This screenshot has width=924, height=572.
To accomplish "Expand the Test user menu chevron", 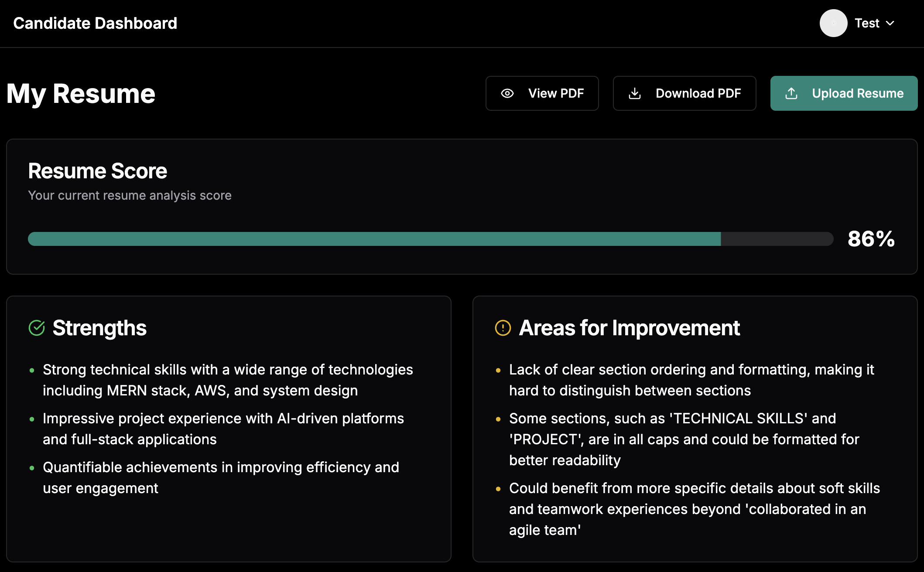I will point(890,23).
